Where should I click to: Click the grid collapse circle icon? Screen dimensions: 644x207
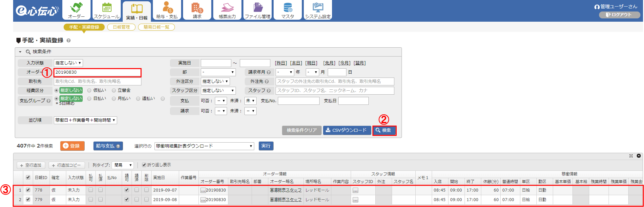click(639, 156)
